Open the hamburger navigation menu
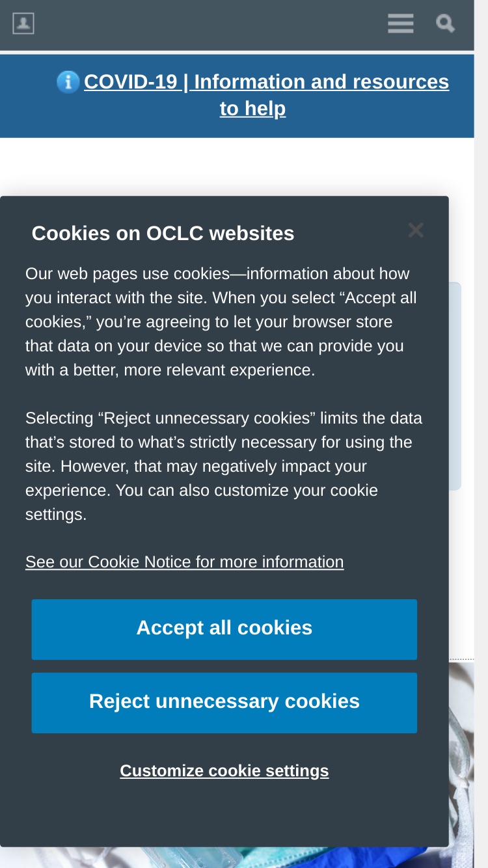The height and width of the screenshot is (868, 488). point(400,23)
